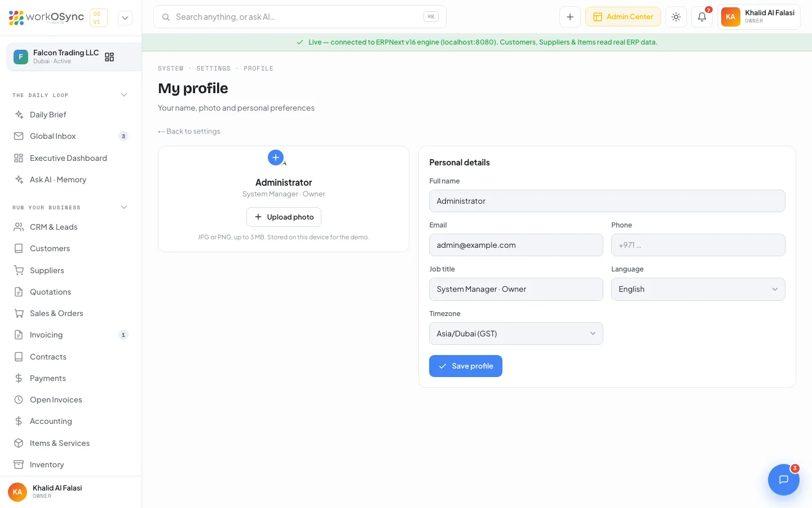Open the Language dropdown

coord(698,289)
